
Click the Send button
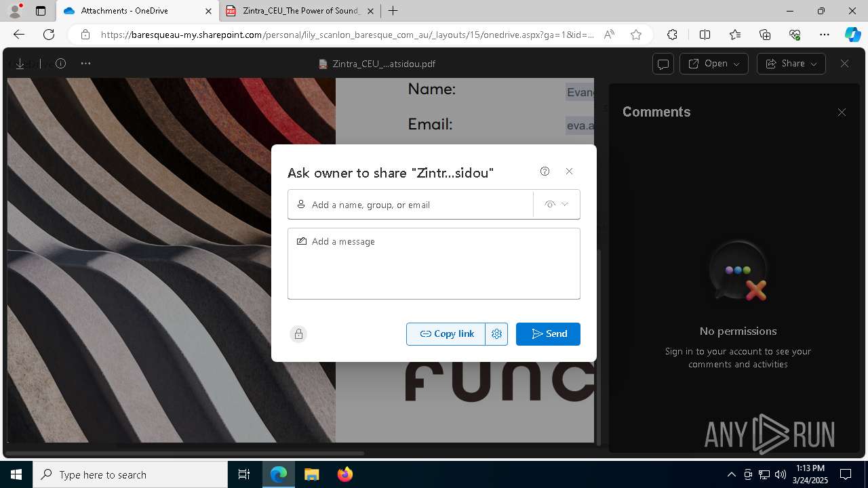point(548,334)
